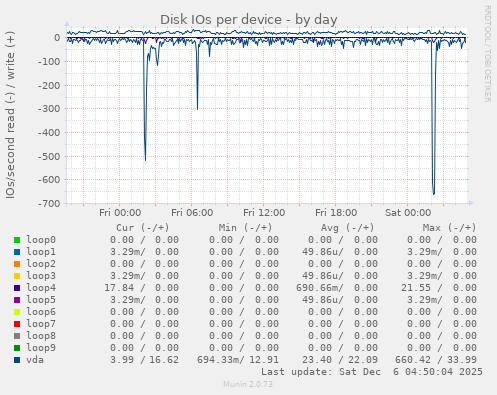Click the y-axis title IOs/second read/write
Screen dimensions: 497x395
point(10,115)
